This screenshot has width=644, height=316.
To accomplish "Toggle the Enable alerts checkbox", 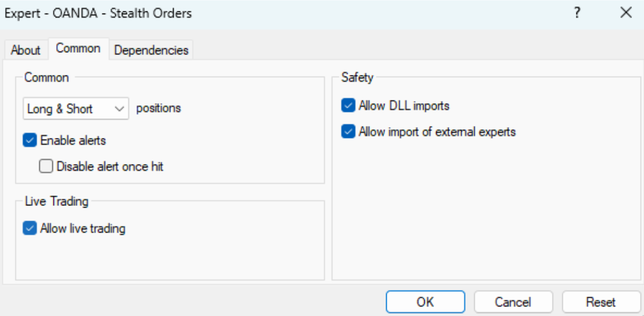I will click(x=30, y=140).
